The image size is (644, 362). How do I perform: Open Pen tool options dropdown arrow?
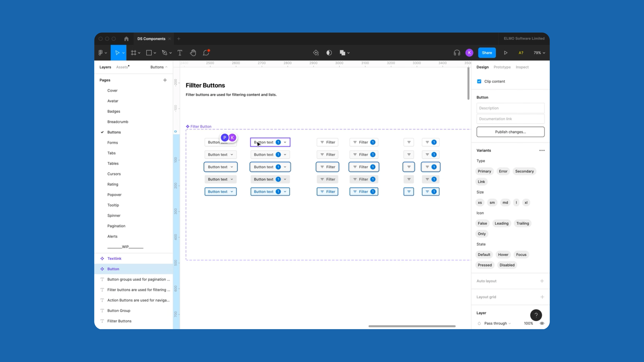click(x=171, y=53)
